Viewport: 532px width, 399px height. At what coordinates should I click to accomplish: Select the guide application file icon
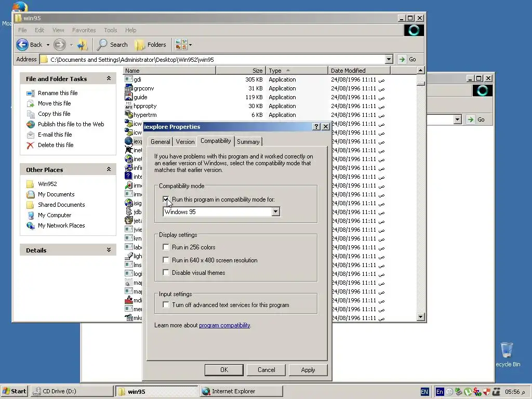point(129,97)
